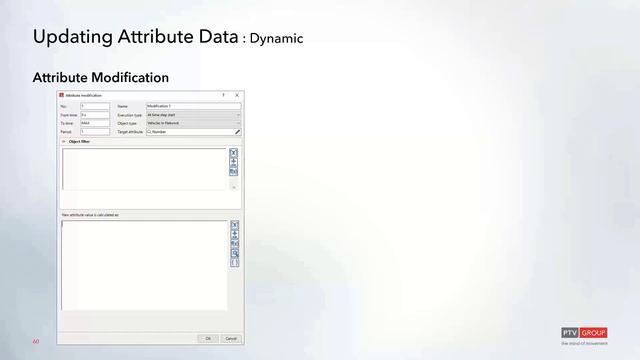Click the magnifier icon beside the formula box

[235, 253]
